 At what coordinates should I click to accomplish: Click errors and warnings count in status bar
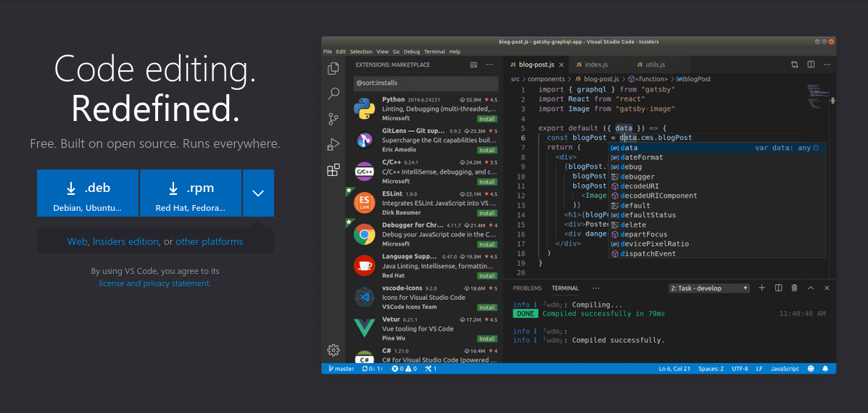404,369
